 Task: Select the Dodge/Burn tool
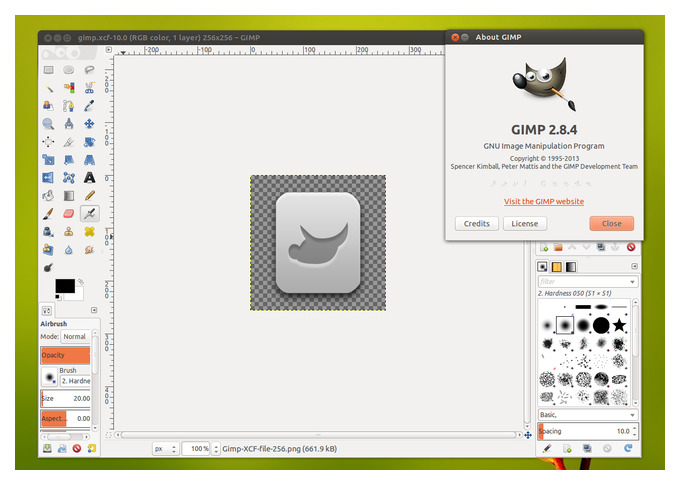click(x=49, y=267)
